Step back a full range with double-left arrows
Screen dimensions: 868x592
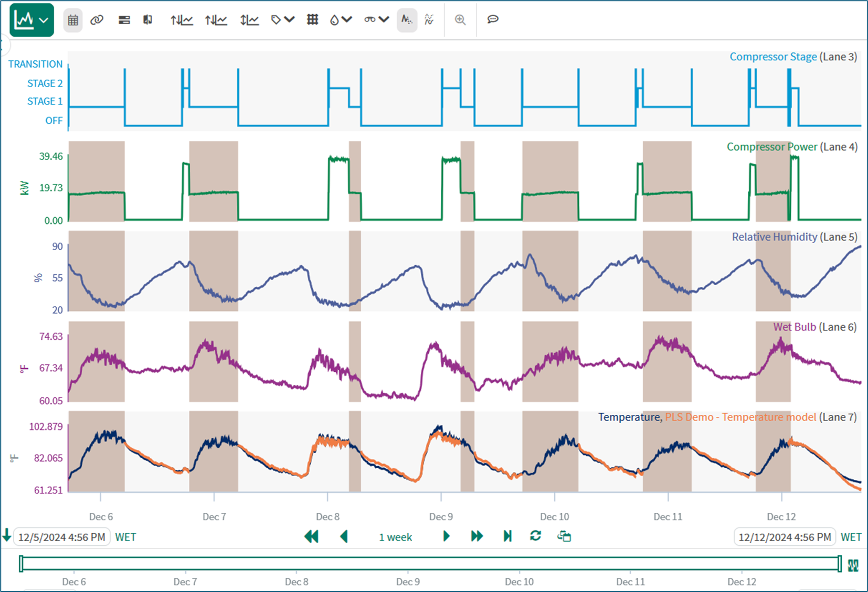311,536
